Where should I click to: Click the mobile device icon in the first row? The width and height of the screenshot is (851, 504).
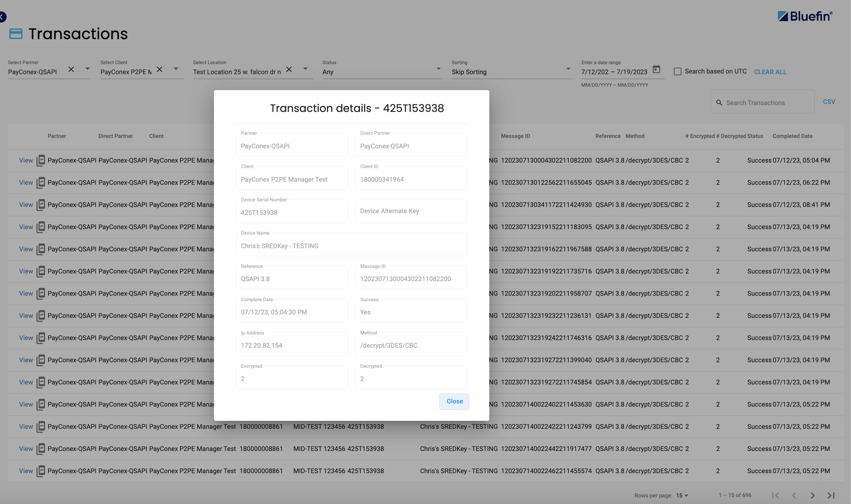coord(41,160)
